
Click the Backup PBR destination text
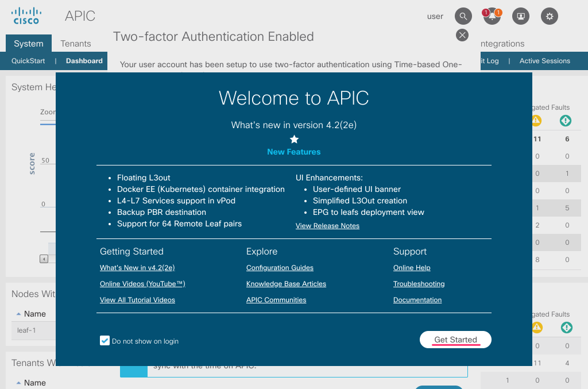(161, 213)
